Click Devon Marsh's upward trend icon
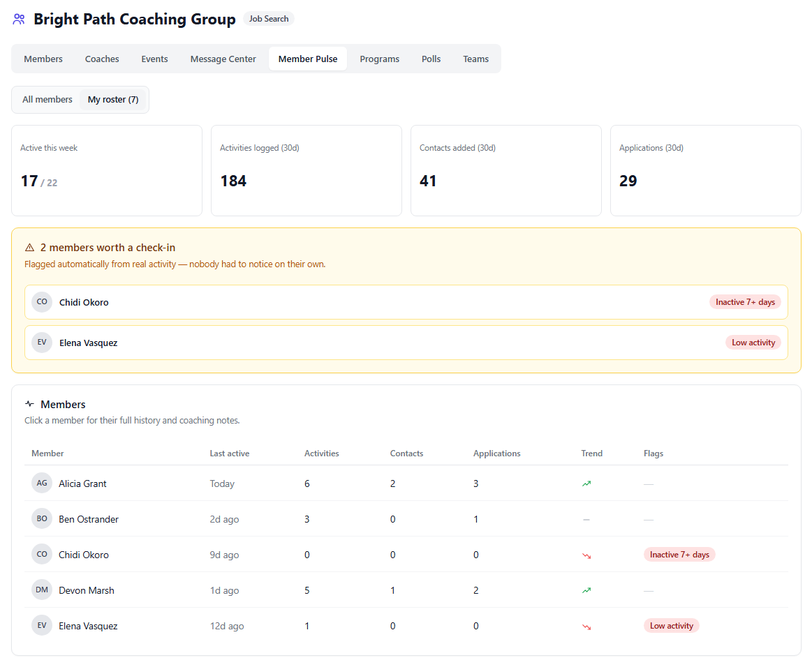 pyautogui.click(x=586, y=590)
